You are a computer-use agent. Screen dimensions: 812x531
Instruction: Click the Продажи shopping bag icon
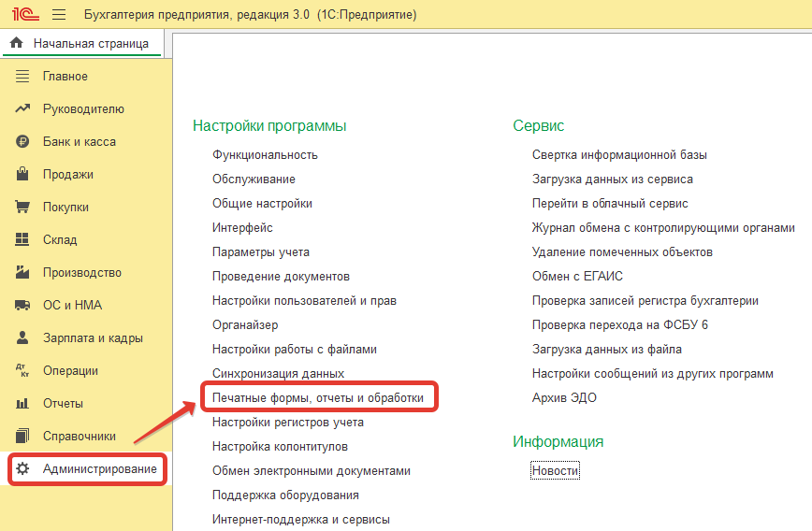coord(22,174)
